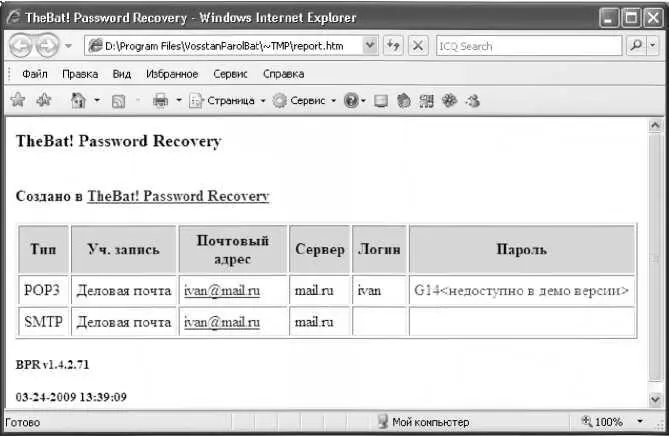Open the Favorites Center star icon

[x=18, y=100]
